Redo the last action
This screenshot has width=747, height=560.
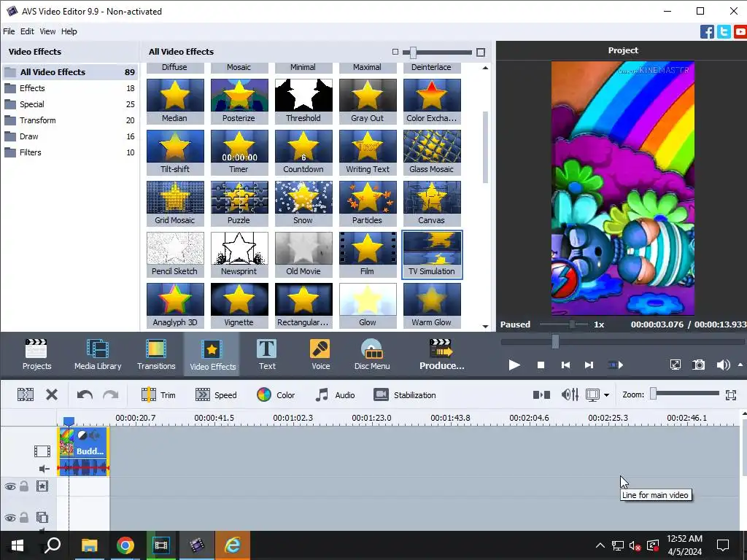pos(111,394)
